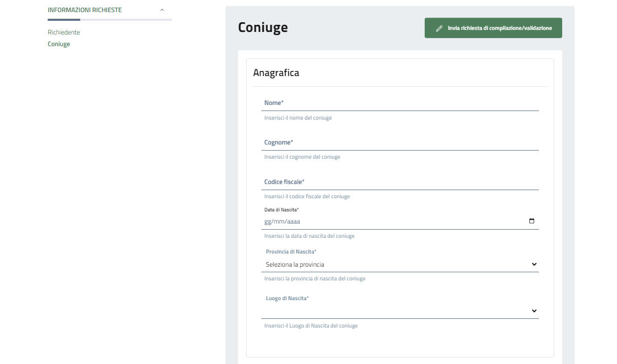Viewport: 617px width, 364px height.
Task: Go to the Richiedente section in the sidebar
Action: [64, 32]
